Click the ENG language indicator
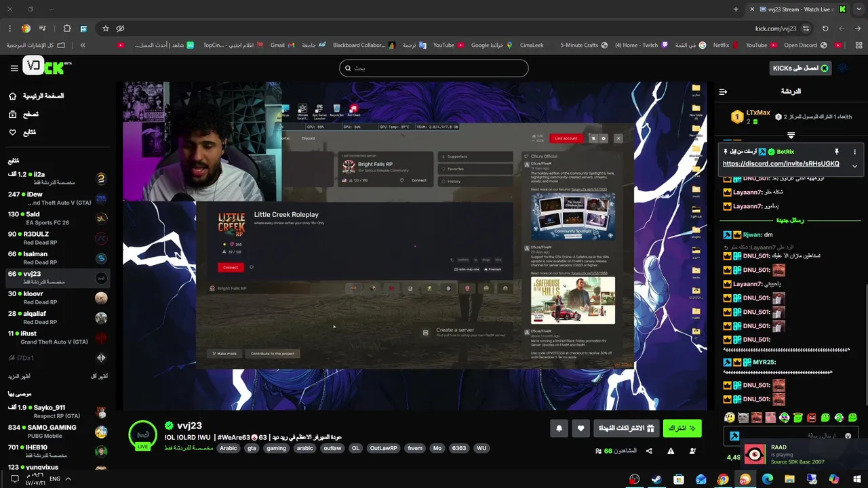Screen dimensions: 868x488 pos(55,479)
